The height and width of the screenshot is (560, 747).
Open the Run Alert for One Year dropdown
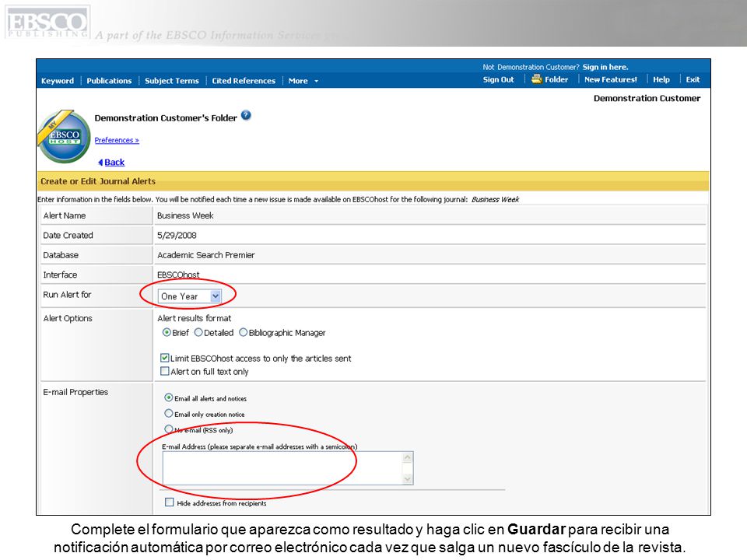point(190,296)
